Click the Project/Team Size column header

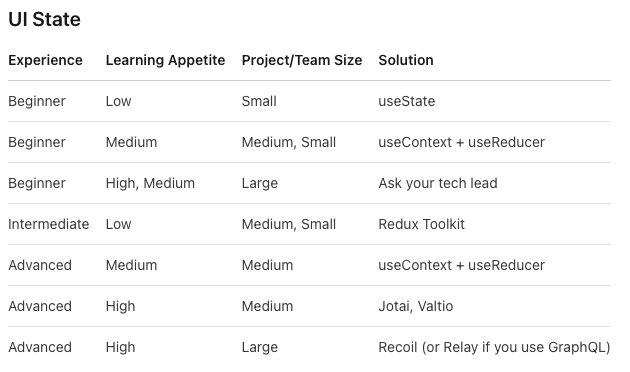[x=302, y=60]
